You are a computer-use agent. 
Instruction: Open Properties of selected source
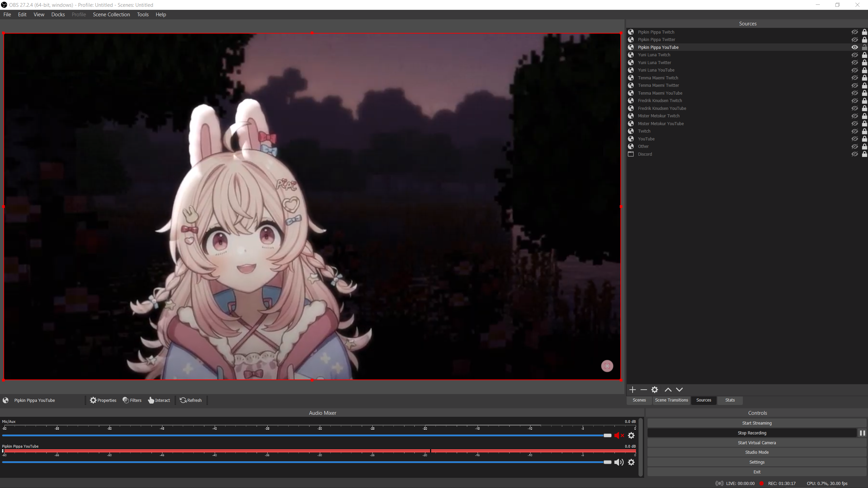(x=103, y=401)
